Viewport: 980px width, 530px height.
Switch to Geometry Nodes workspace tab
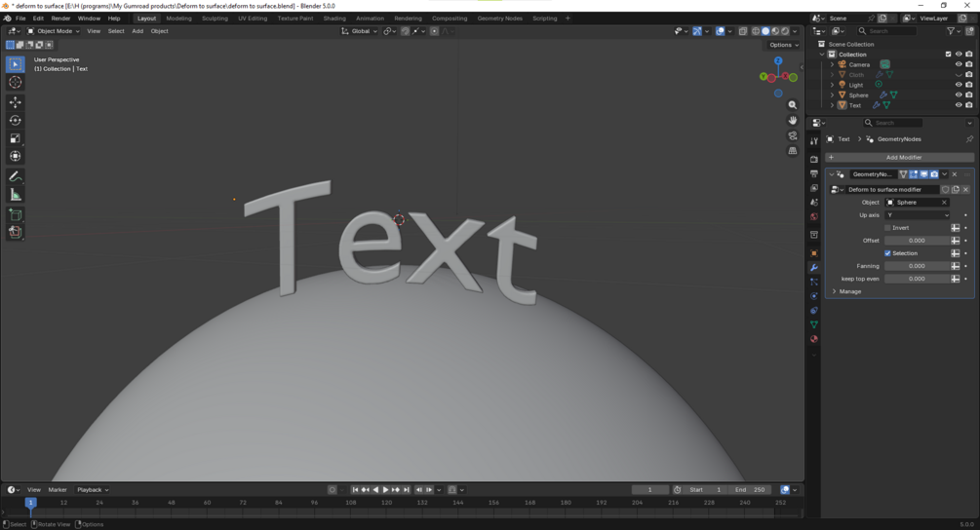(x=499, y=19)
